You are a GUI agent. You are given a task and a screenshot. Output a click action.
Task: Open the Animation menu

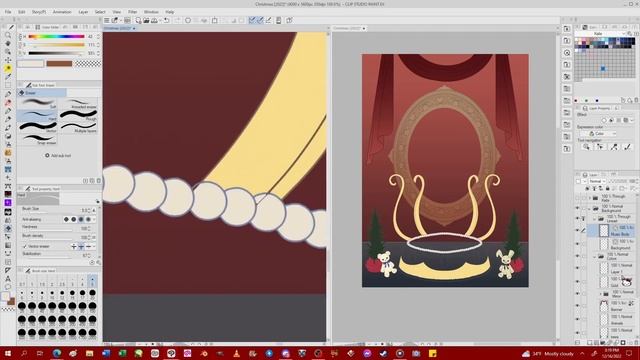(x=62, y=12)
